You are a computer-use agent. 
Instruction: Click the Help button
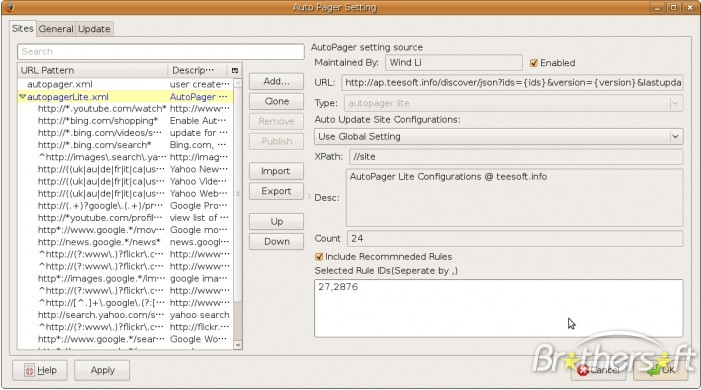pyautogui.click(x=40, y=370)
